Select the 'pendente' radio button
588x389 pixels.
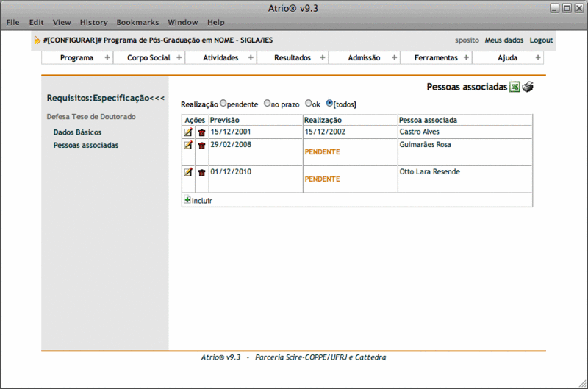(223, 104)
